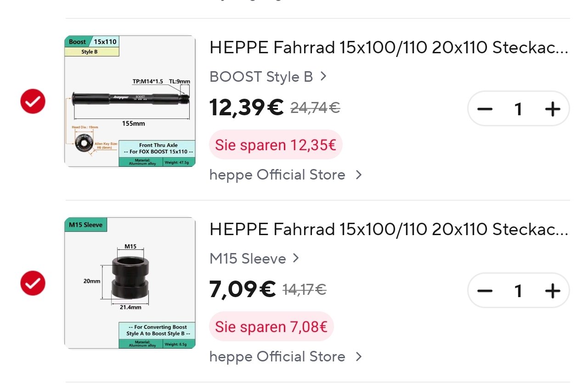Open heppe Official Store above the M15 Sleeve item

coord(285,175)
